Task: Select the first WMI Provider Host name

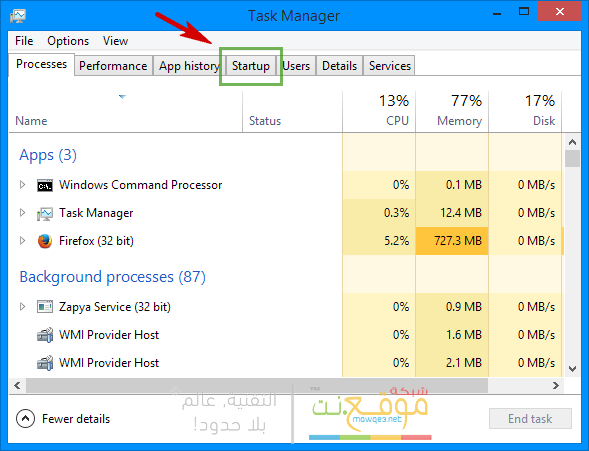Action: point(109,335)
